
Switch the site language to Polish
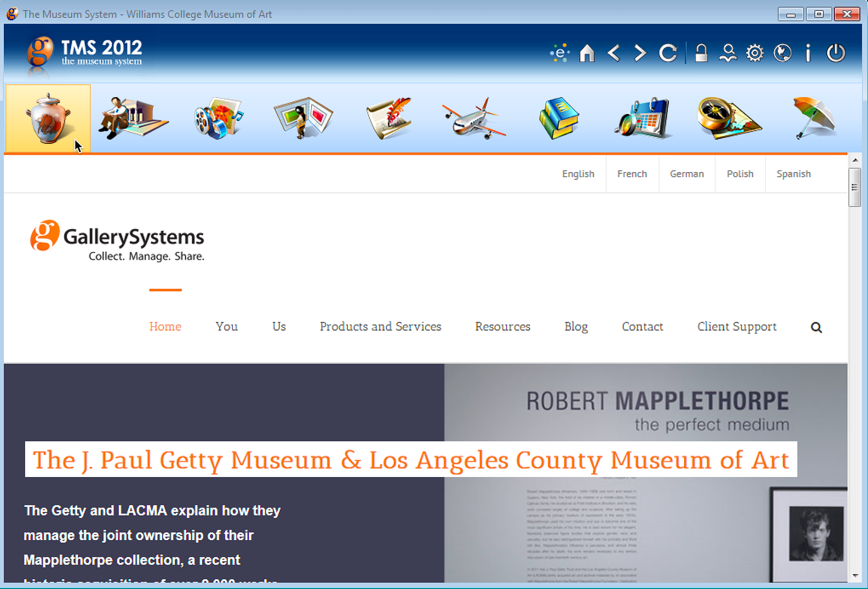[x=740, y=174]
